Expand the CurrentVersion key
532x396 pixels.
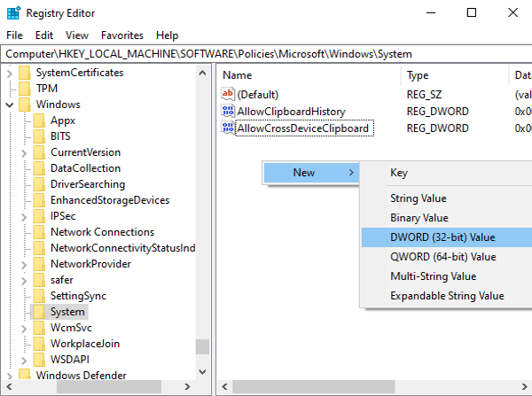coord(24,153)
